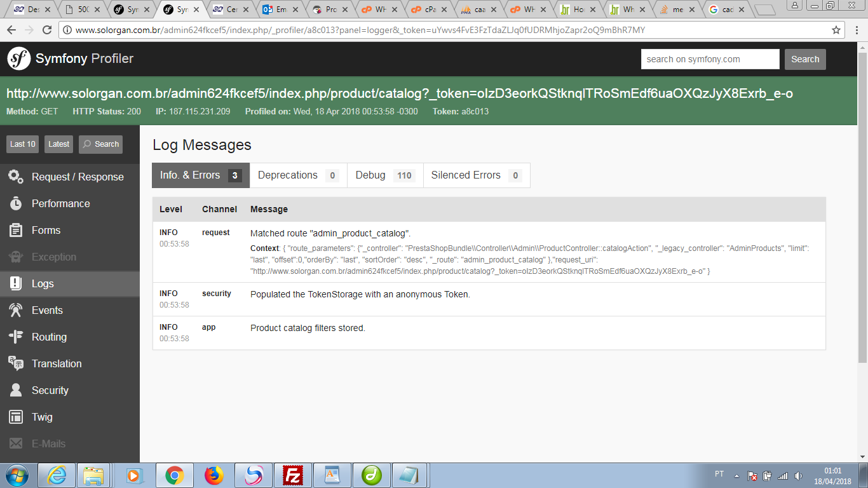Click the "app" channel cell
The height and width of the screenshot is (488, 868).
(209, 327)
